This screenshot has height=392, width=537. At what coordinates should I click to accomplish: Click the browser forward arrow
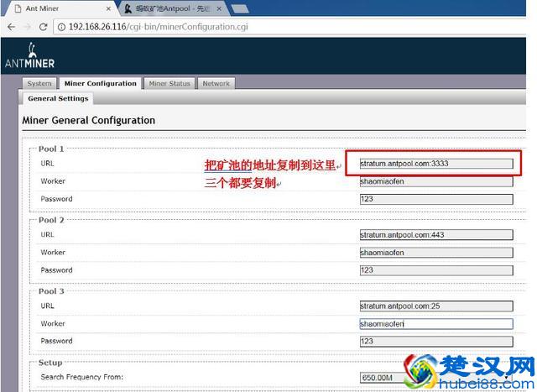27,26
